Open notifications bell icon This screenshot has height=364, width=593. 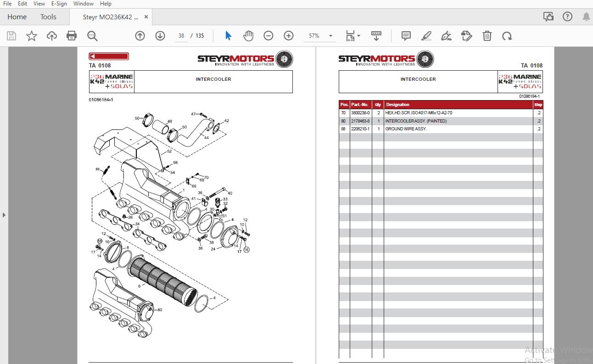[x=586, y=17]
